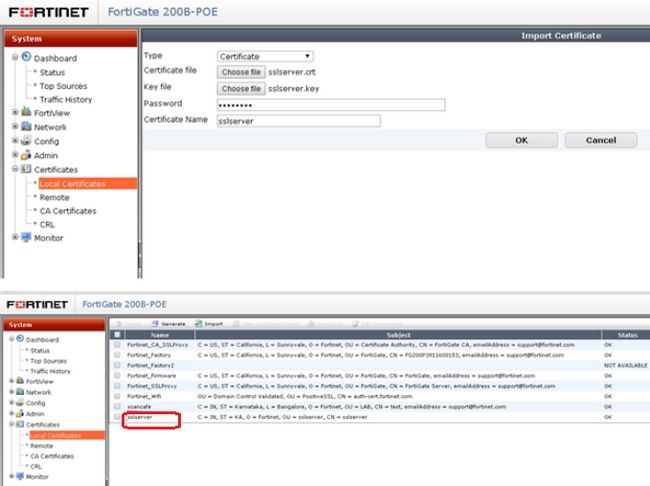Image resolution: width=650 pixels, height=486 pixels.
Task: Open Local Certificates in certificate list sidebar
Action: (67, 435)
